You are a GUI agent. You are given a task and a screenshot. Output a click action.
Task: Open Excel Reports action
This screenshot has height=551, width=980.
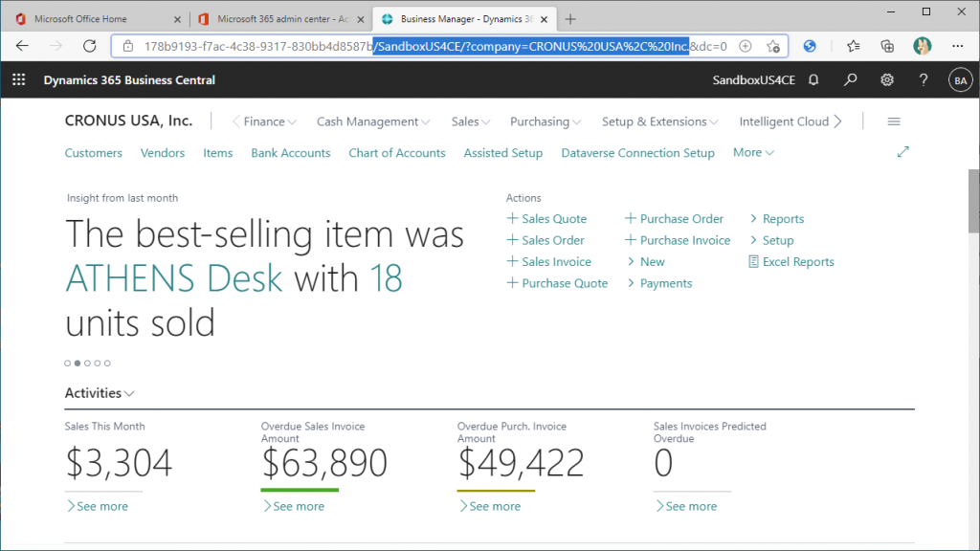click(791, 262)
